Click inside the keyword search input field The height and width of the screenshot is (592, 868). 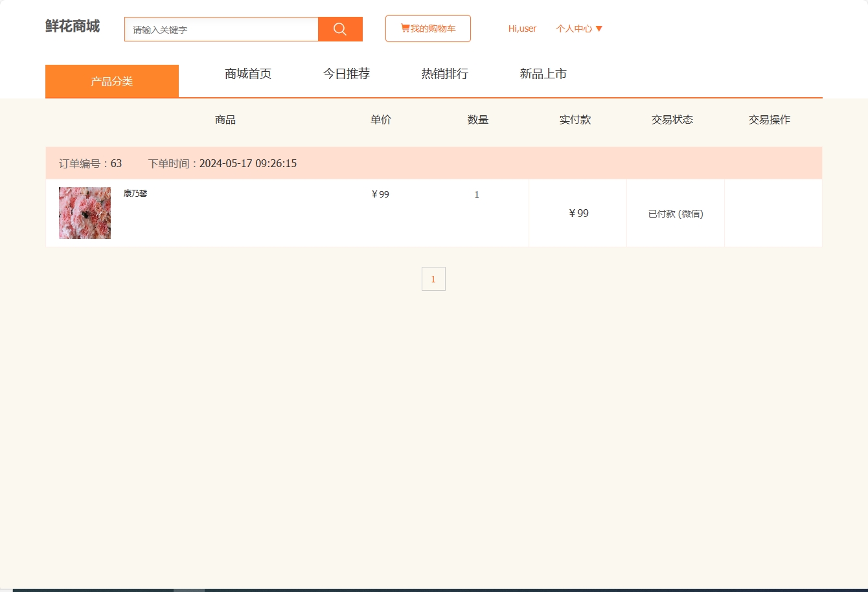click(x=220, y=28)
